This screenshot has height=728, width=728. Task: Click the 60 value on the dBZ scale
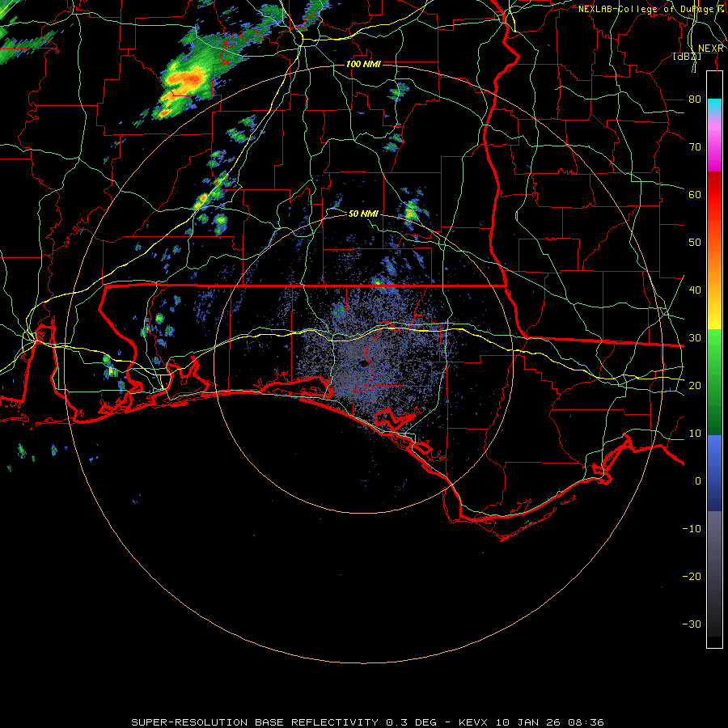695,194
